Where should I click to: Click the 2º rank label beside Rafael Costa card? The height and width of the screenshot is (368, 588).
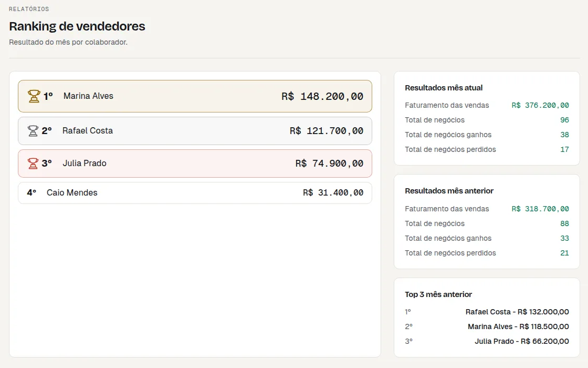[47, 131]
